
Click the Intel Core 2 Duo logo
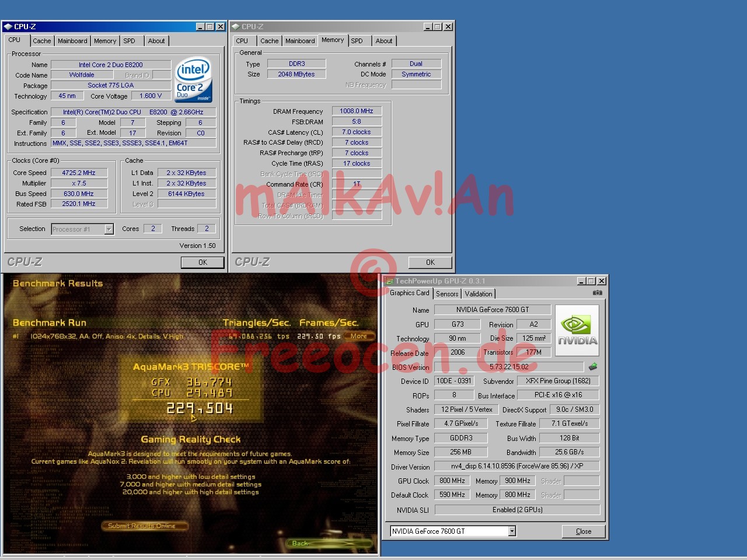click(193, 79)
